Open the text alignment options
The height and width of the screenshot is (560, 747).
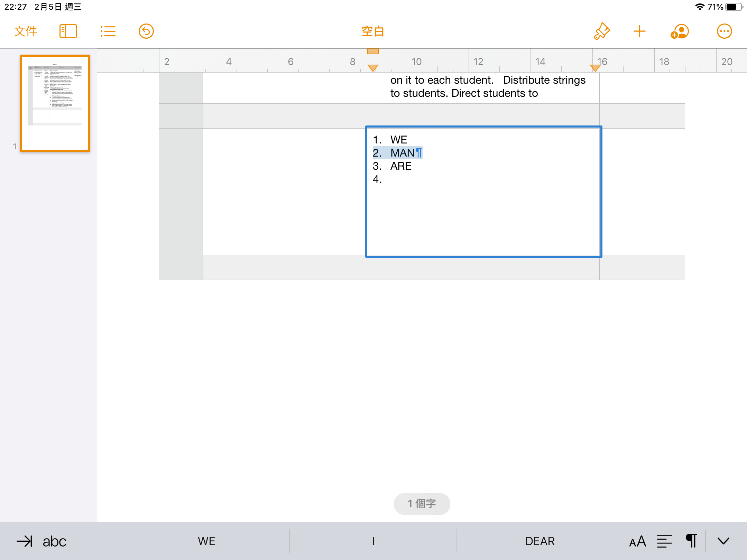click(664, 541)
